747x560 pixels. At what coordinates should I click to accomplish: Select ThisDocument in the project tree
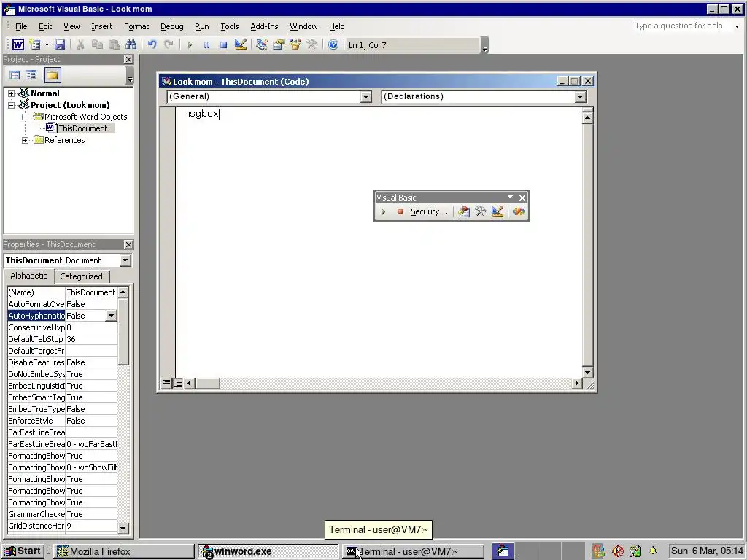point(83,128)
